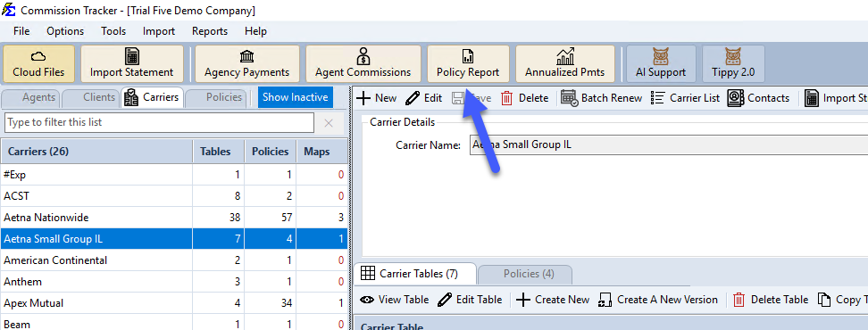
Task: Click the Carrier Name field
Action: pos(668,145)
